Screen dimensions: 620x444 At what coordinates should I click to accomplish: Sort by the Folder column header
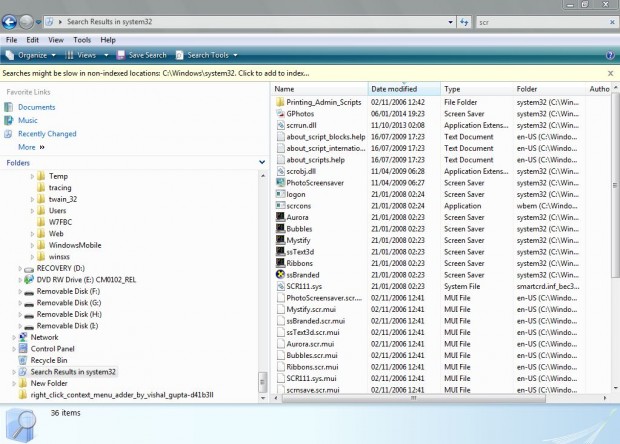(549, 89)
